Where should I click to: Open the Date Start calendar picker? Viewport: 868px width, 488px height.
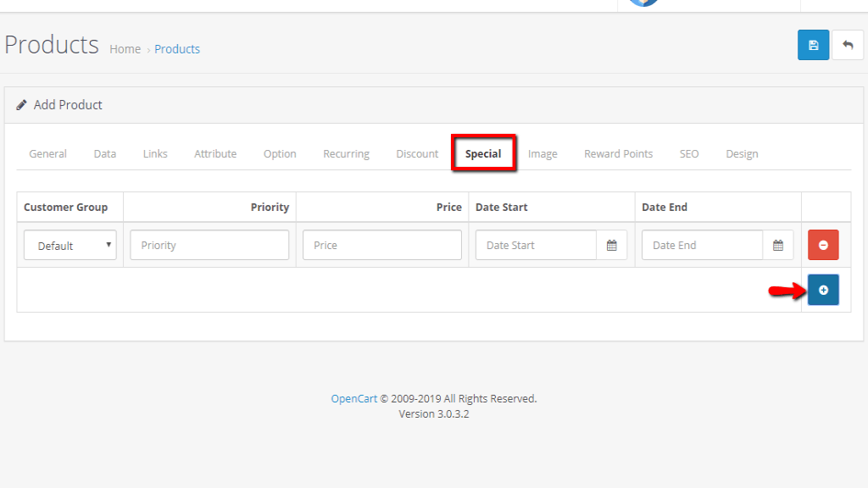point(612,244)
